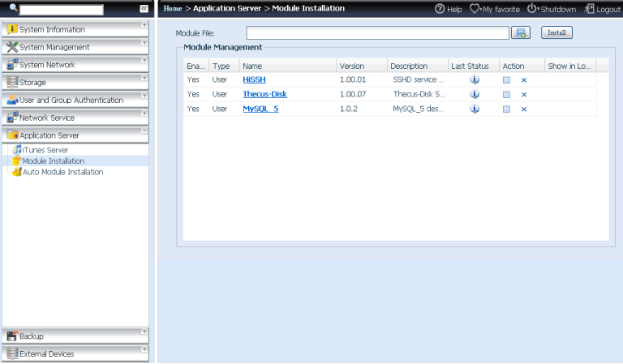
Task: Expand Network Service with plus button
Action: point(144,113)
